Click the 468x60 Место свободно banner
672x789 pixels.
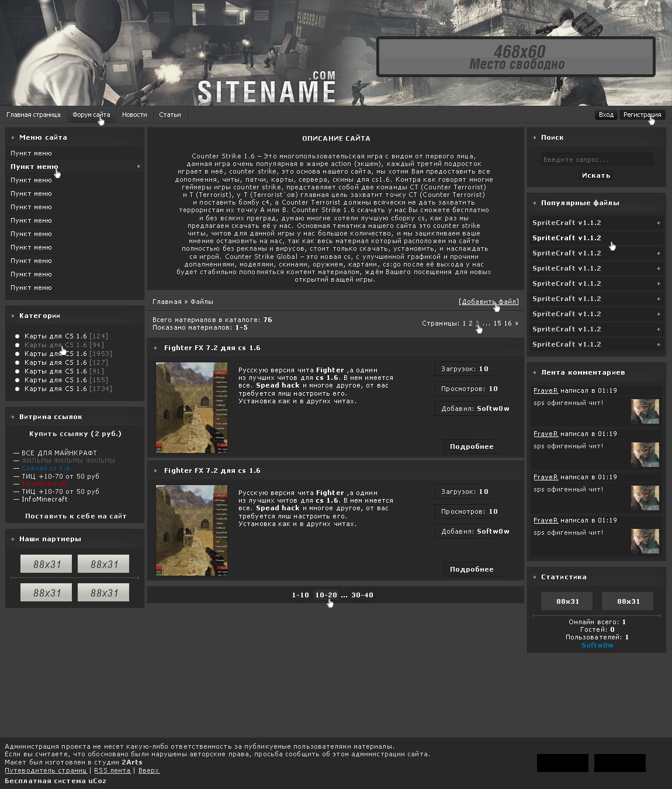(517, 57)
